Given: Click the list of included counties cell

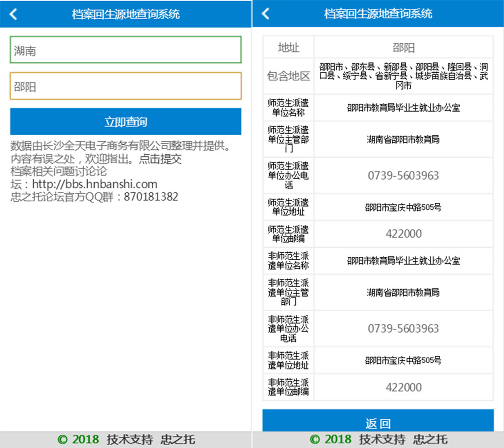Looking at the screenshot, I should tap(403, 76).
